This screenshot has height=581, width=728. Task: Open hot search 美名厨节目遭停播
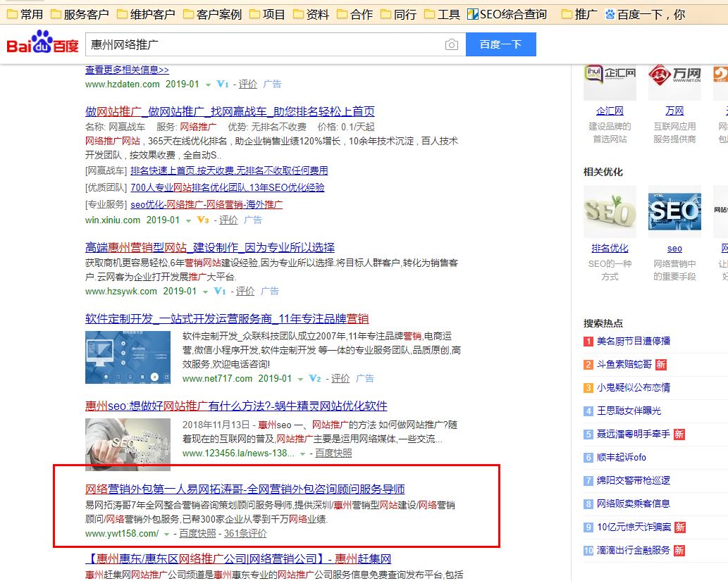click(634, 341)
